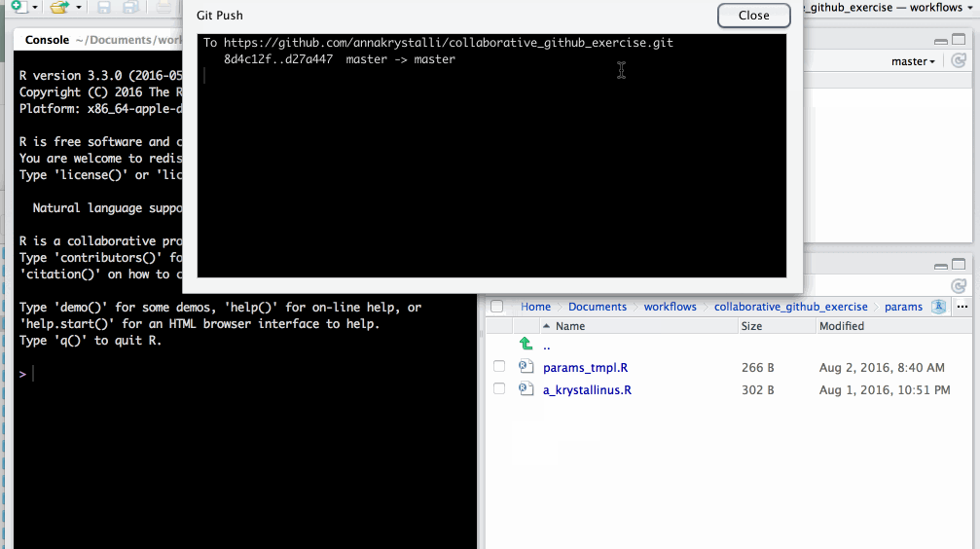Click the console working directory path

[128, 40]
